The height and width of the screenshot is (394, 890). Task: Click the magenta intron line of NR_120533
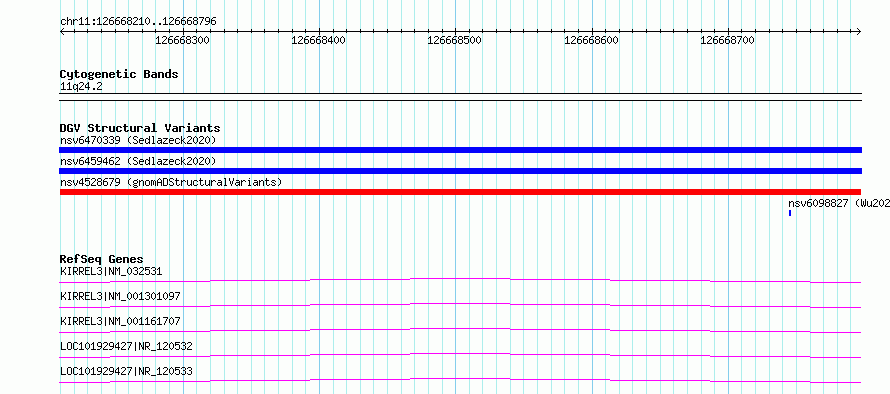pyautogui.click(x=460, y=379)
